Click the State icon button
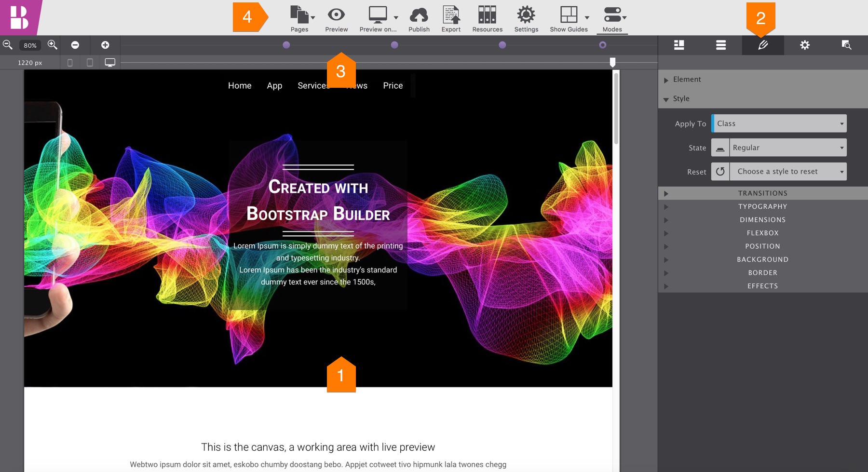The image size is (868, 472). (x=720, y=148)
